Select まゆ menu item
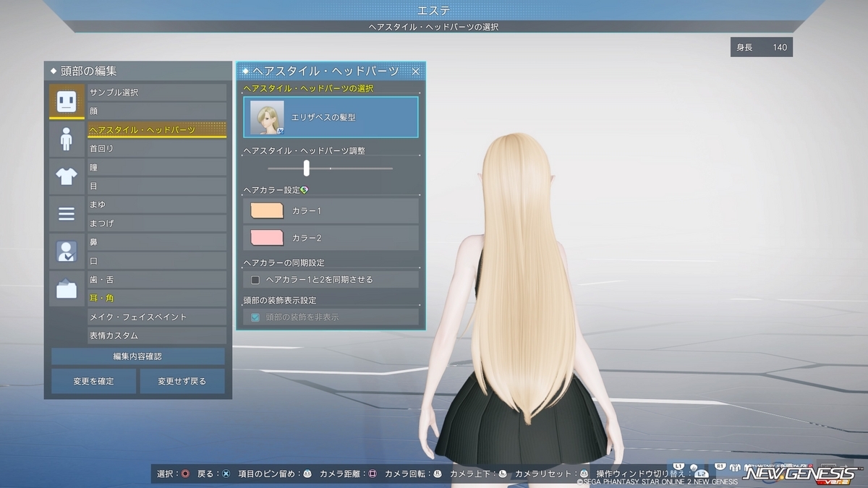Image resolution: width=868 pixels, height=488 pixels. pos(157,205)
